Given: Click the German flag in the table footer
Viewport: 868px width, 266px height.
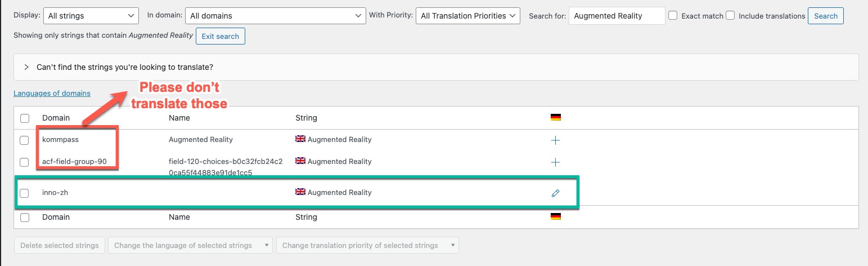Looking at the screenshot, I should tap(556, 217).
